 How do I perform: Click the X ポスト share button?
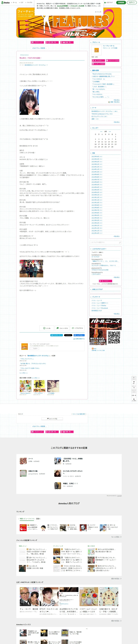click(x=68, y=335)
